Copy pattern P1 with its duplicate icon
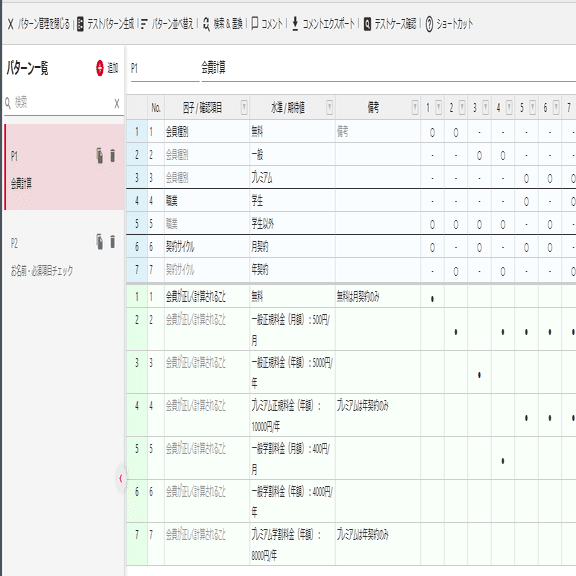 pyautogui.click(x=100, y=156)
